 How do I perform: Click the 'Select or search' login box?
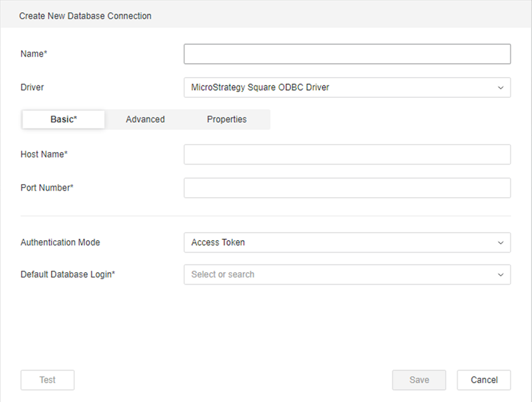click(339, 275)
